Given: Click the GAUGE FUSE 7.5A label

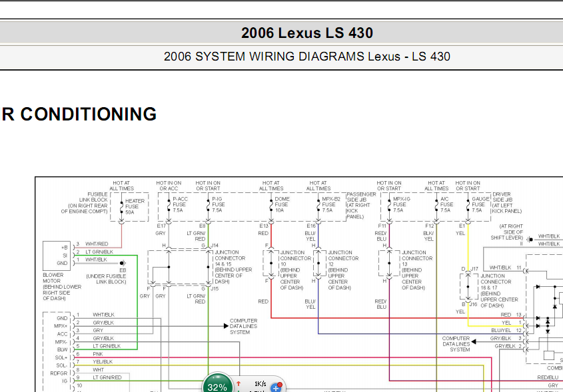Looking at the screenshot, I should 480,204.
